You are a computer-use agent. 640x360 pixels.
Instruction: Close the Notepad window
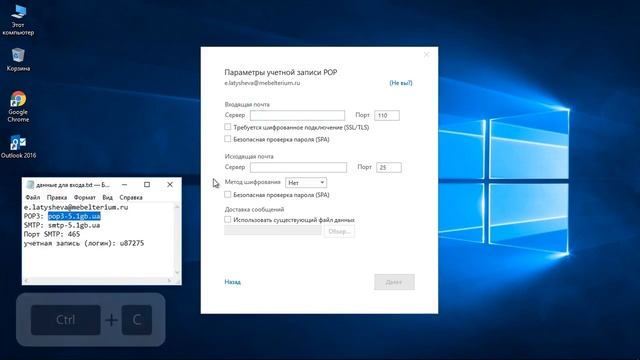coord(170,184)
